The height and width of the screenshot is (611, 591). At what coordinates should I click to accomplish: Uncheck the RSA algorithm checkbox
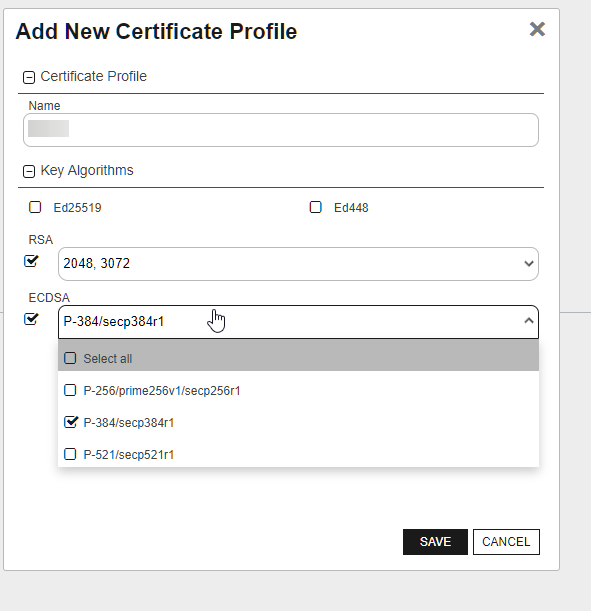(x=31, y=261)
